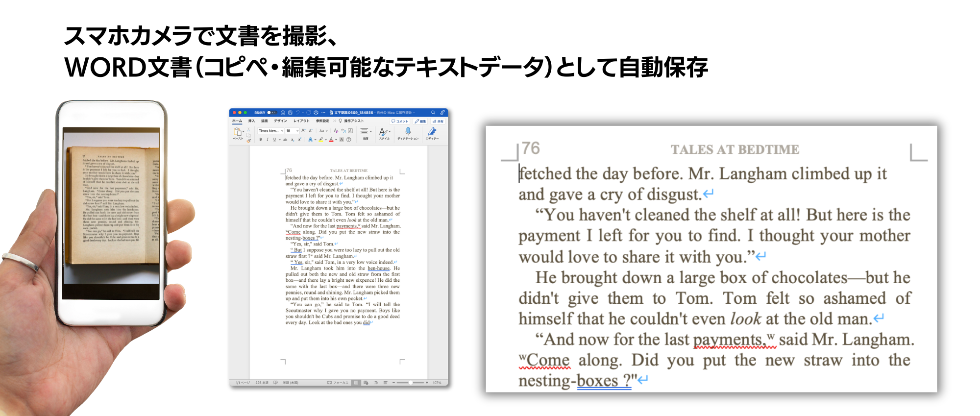Switch to the 挿入 ribbon tab

tap(251, 121)
